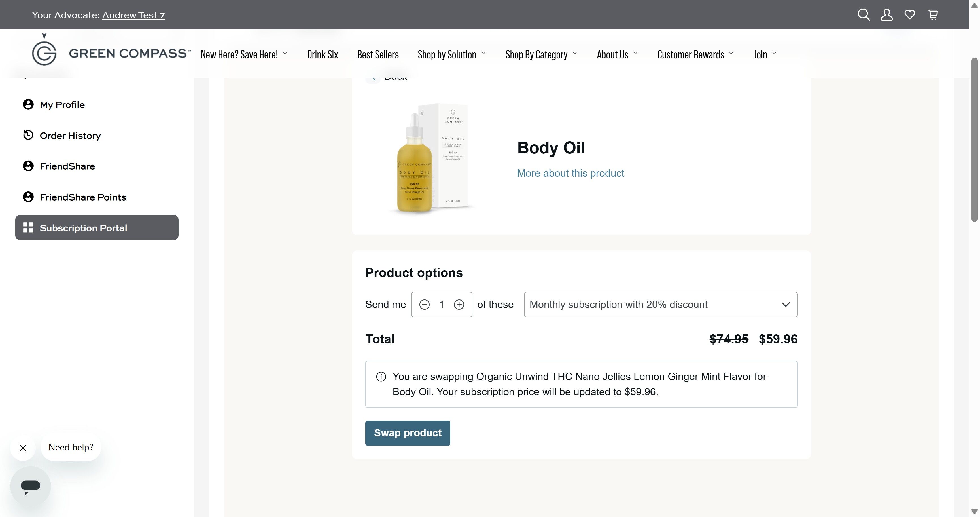This screenshot has width=980, height=517.
Task: Open the account user icon
Action: 887,15
